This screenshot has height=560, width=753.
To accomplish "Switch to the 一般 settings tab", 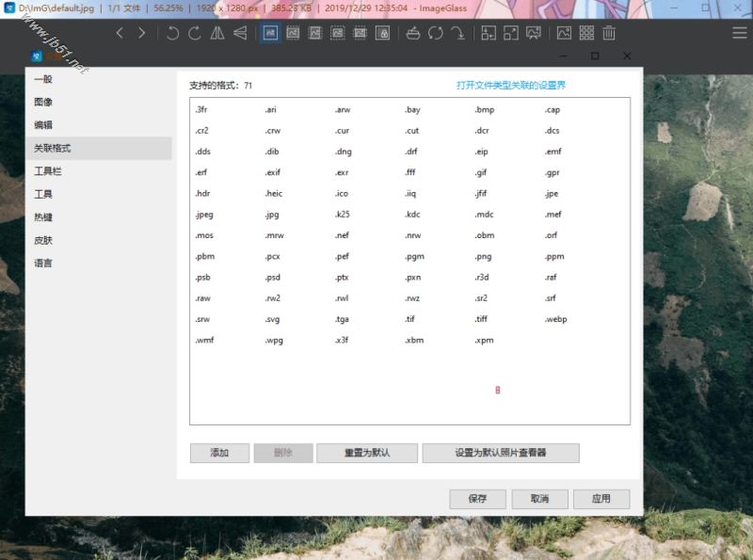I will [x=99, y=79].
